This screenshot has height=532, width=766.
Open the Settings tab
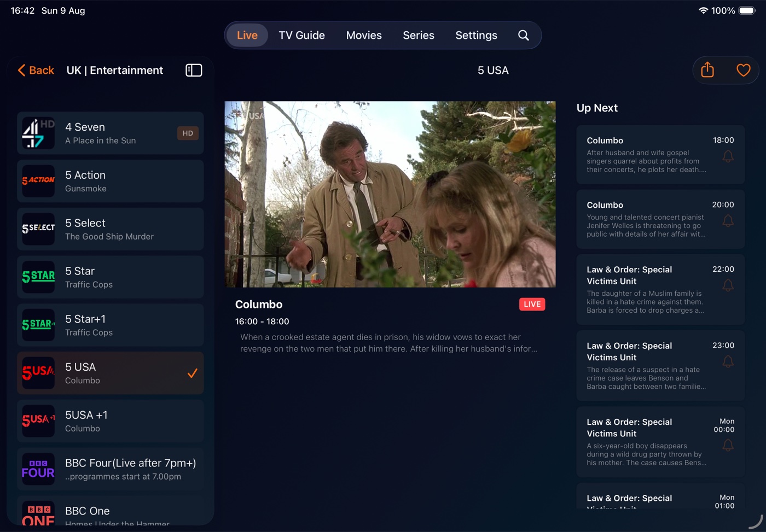(x=476, y=35)
